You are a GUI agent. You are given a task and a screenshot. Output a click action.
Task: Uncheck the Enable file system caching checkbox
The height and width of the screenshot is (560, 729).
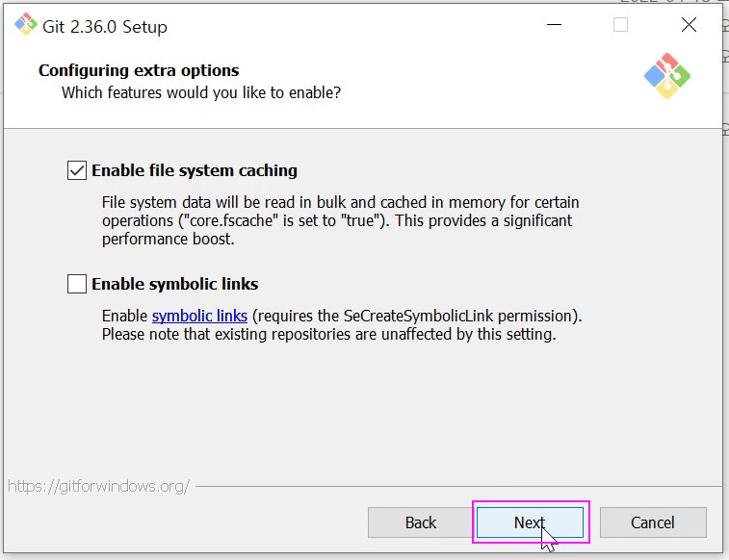pyautogui.click(x=77, y=170)
